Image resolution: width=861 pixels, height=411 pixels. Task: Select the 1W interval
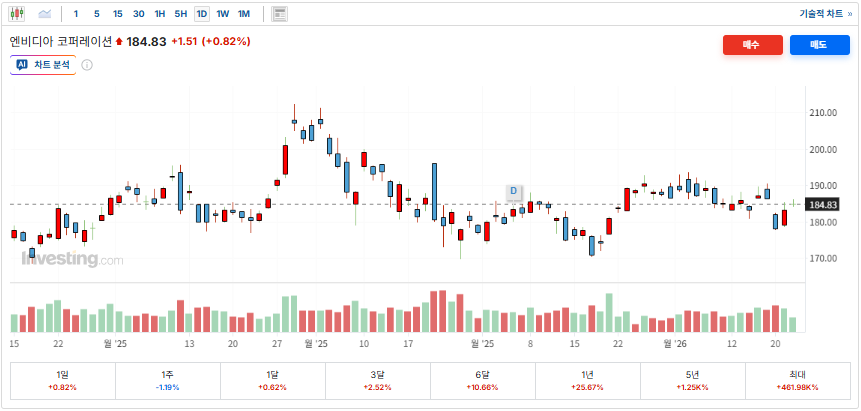(222, 14)
